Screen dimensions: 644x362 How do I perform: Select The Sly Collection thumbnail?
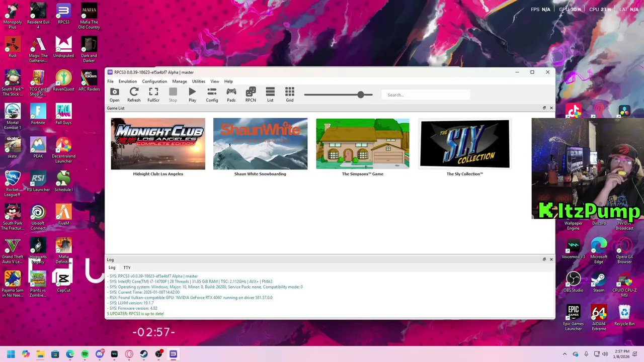click(x=465, y=144)
